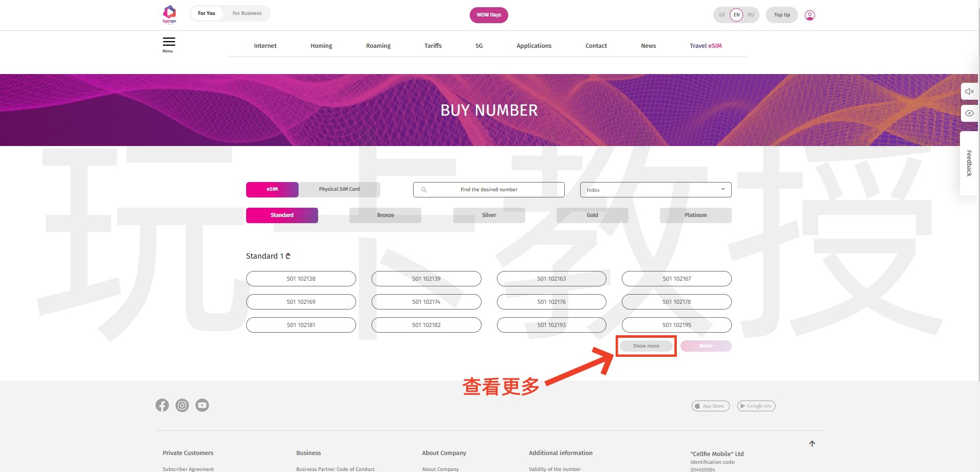
Task: Open the Facebook social icon
Action: [162, 405]
